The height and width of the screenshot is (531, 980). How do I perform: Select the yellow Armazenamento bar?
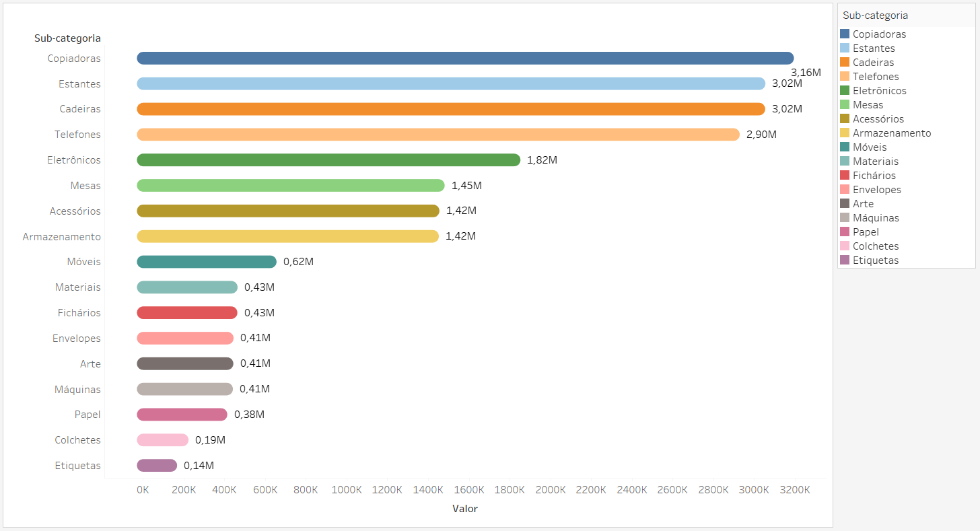[x=288, y=236]
